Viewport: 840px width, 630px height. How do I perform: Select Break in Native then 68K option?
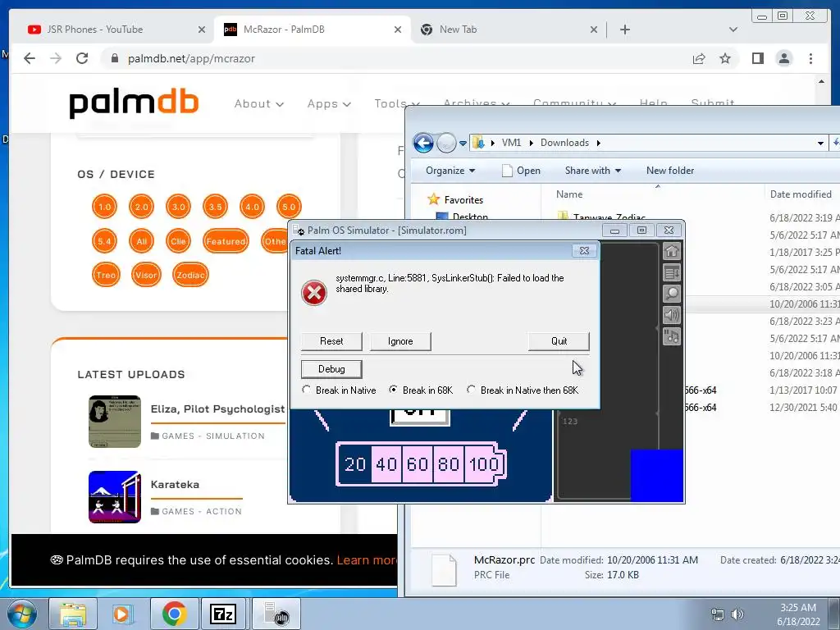[x=471, y=390]
